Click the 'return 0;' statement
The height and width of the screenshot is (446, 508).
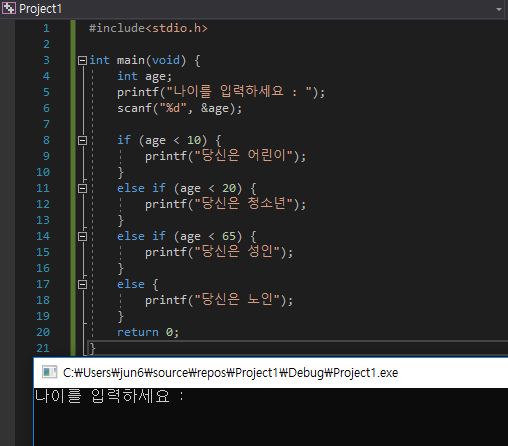tap(148, 332)
